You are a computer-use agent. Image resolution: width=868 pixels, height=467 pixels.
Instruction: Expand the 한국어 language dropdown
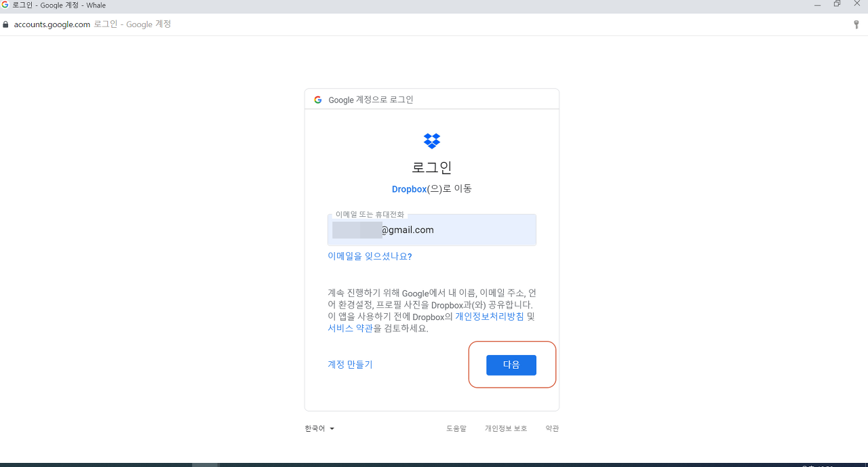coord(319,428)
